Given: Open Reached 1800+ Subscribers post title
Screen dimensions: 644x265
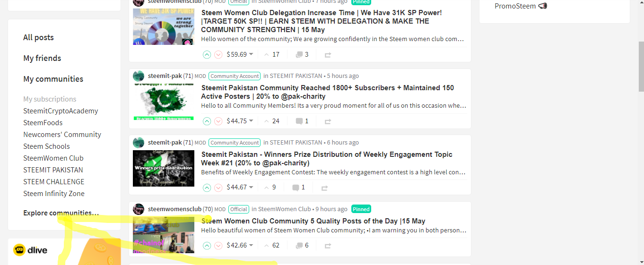Looking at the screenshot, I should click(327, 92).
